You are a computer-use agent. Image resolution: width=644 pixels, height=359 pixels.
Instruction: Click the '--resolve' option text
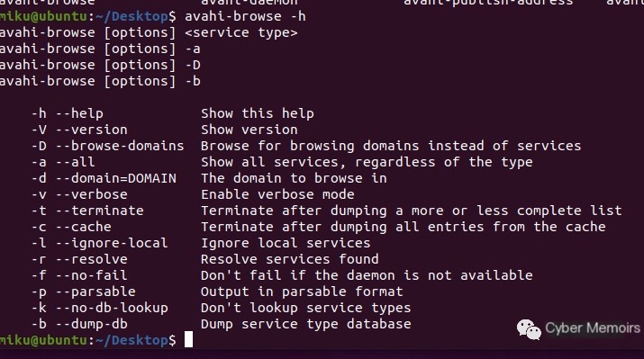tap(92, 259)
